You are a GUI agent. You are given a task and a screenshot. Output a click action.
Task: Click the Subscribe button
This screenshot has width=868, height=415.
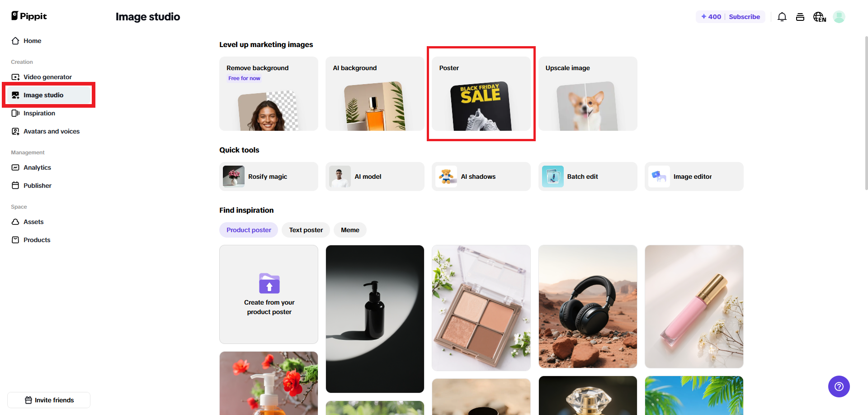tap(744, 16)
